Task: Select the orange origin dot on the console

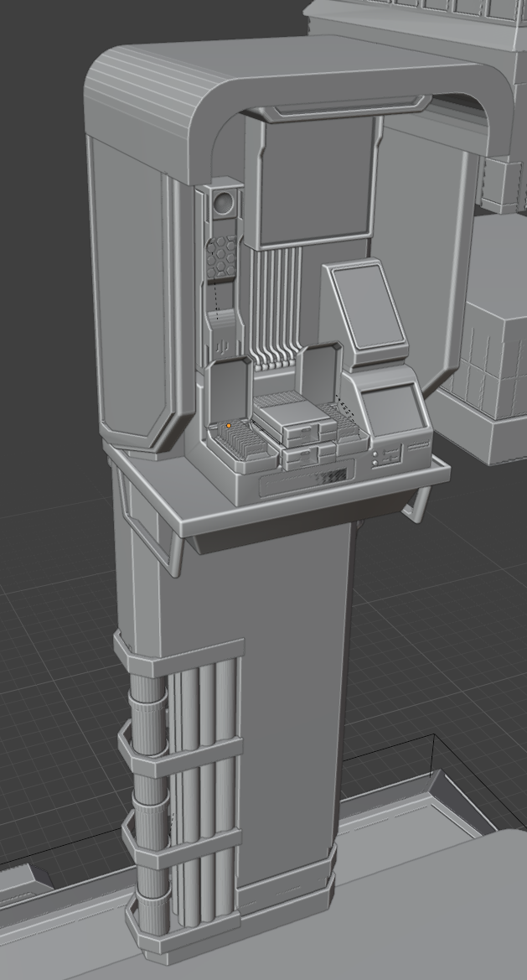Action: (229, 426)
